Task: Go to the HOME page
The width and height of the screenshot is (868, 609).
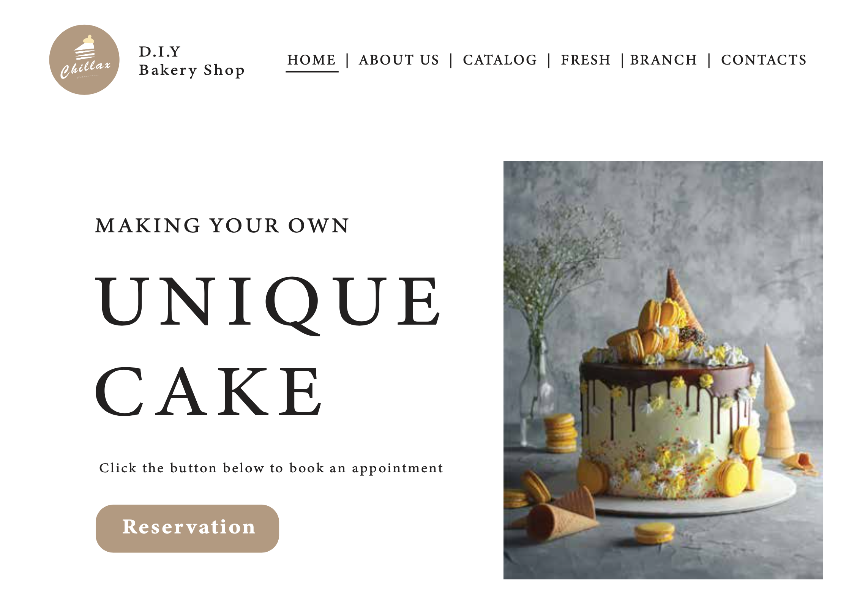Action: [311, 60]
